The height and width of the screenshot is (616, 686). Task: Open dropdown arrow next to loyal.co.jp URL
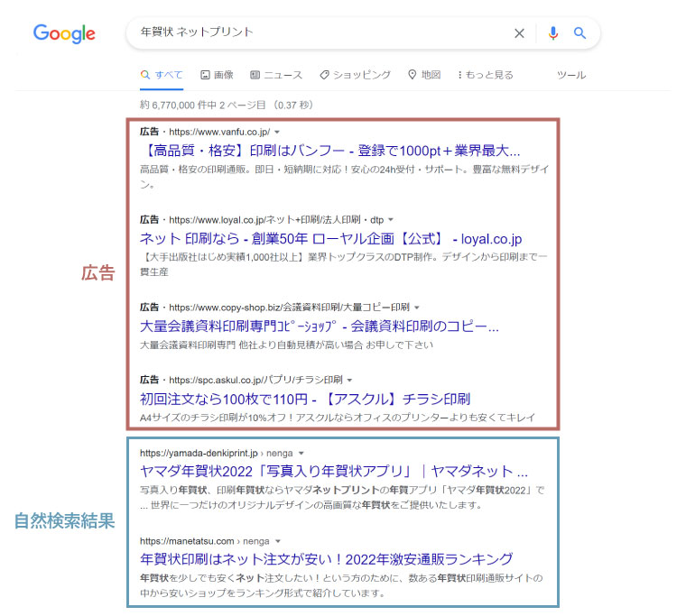391,219
